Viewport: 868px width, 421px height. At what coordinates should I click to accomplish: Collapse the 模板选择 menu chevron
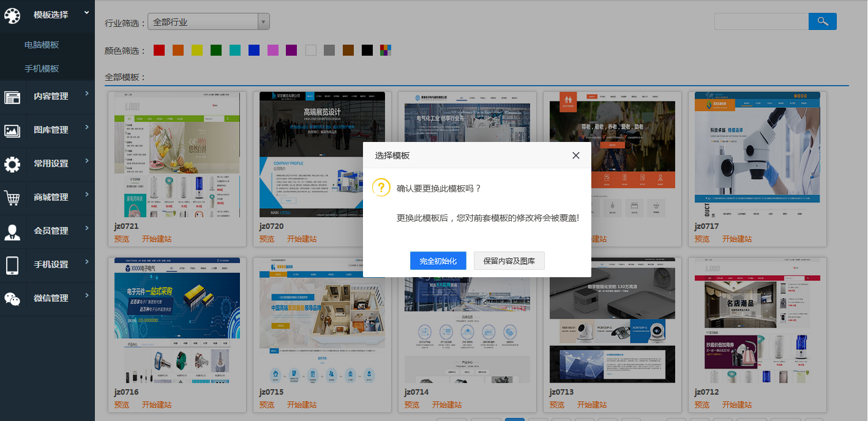tap(87, 12)
